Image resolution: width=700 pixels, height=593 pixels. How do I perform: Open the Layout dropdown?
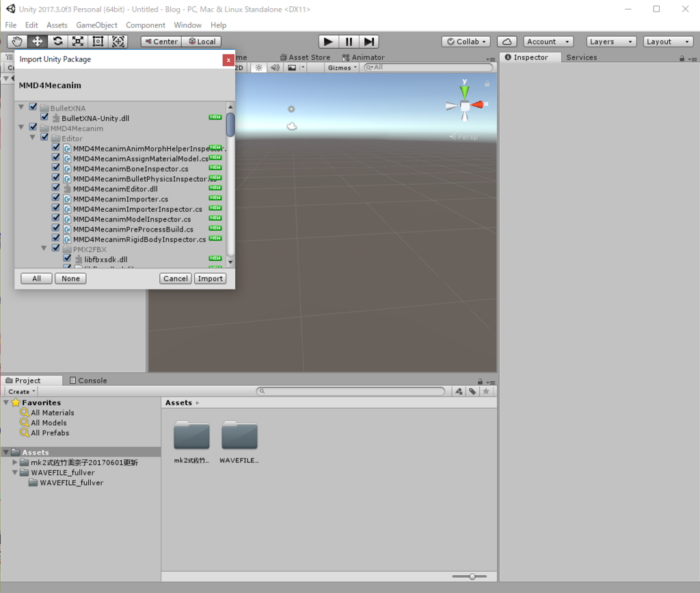669,42
